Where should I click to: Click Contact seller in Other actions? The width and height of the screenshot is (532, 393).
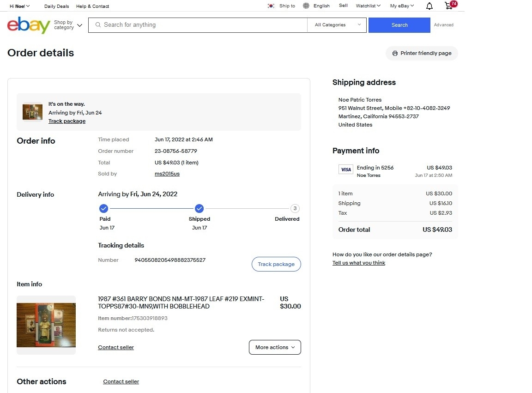[x=121, y=381]
